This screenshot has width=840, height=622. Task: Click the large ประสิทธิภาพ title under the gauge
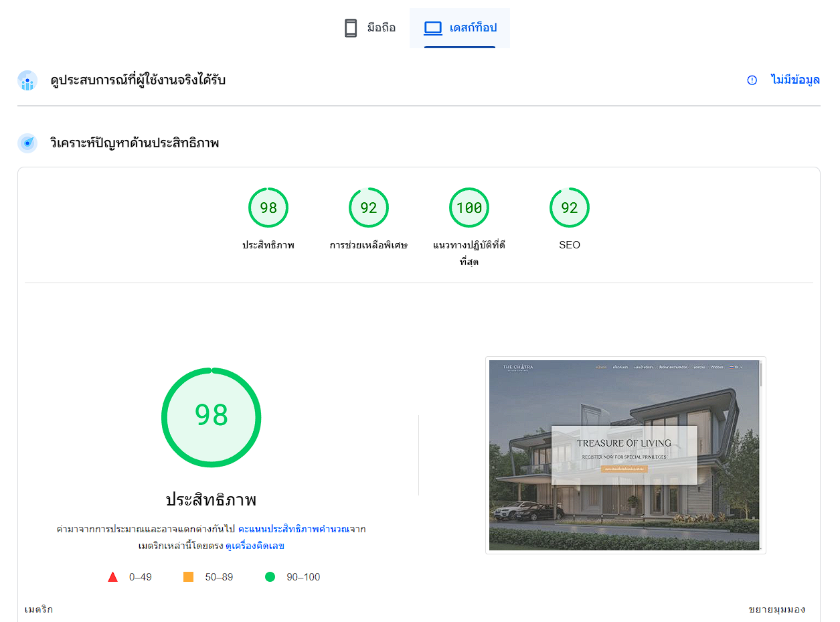point(212,499)
